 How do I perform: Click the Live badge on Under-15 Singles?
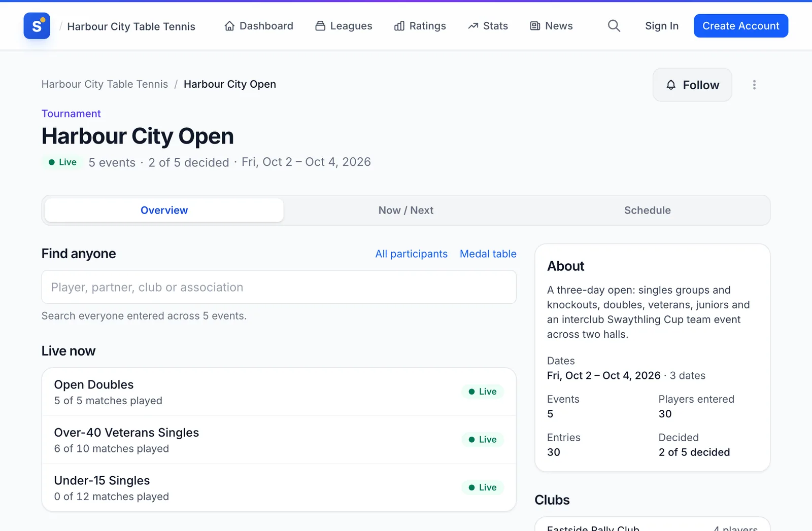(483, 487)
